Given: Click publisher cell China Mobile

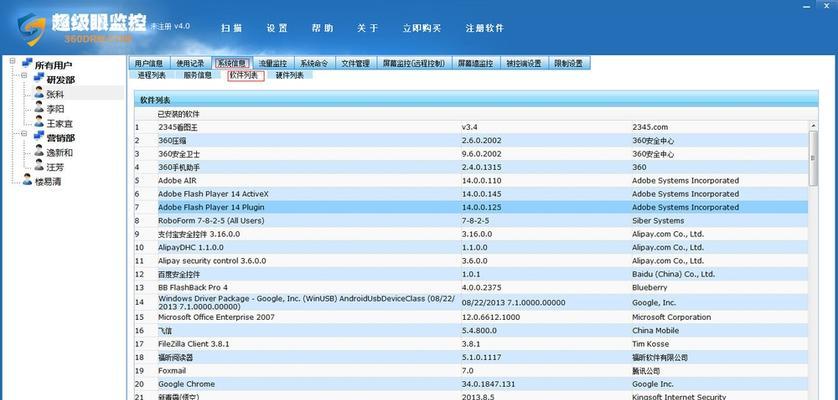Looking at the screenshot, I should pyautogui.click(x=654, y=330).
